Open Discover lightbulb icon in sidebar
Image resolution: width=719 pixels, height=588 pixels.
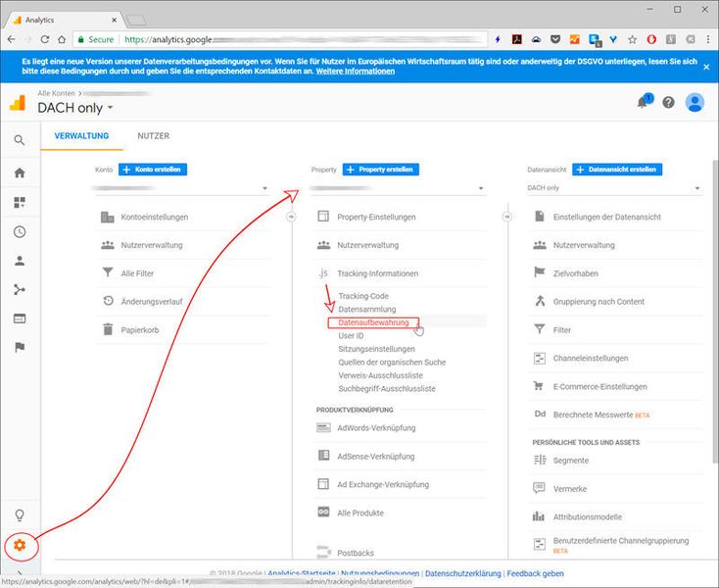coord(20,515)
